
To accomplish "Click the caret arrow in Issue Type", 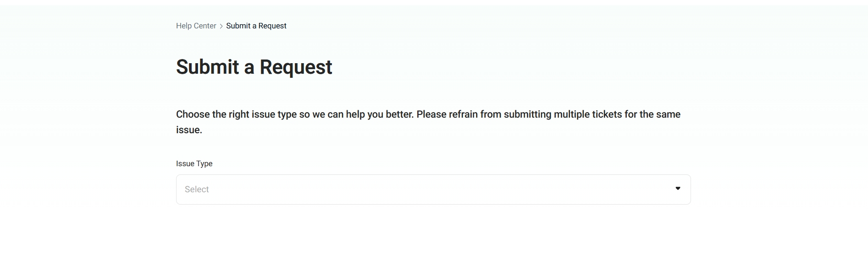I will [x=678, y=189].
